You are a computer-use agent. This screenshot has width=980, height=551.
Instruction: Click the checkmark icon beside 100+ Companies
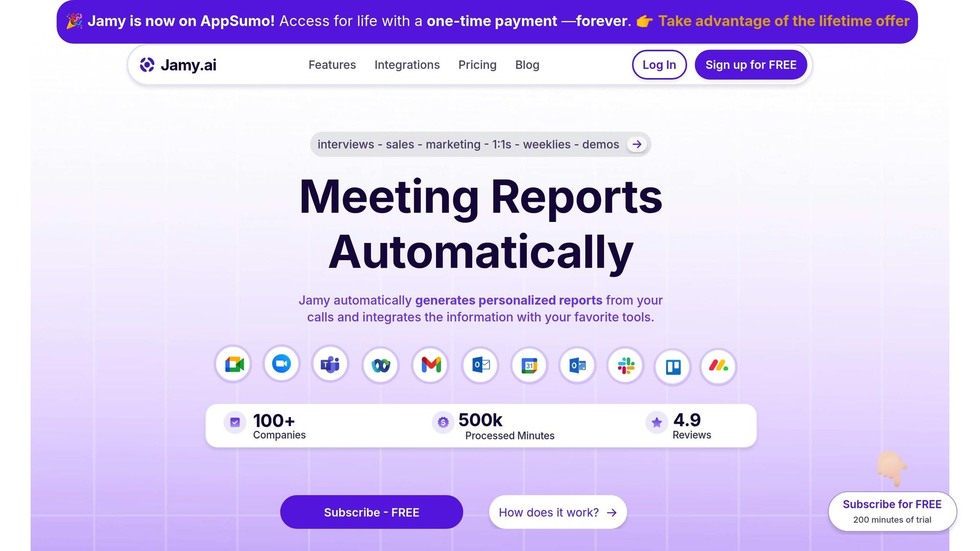(x=235, y=422)
